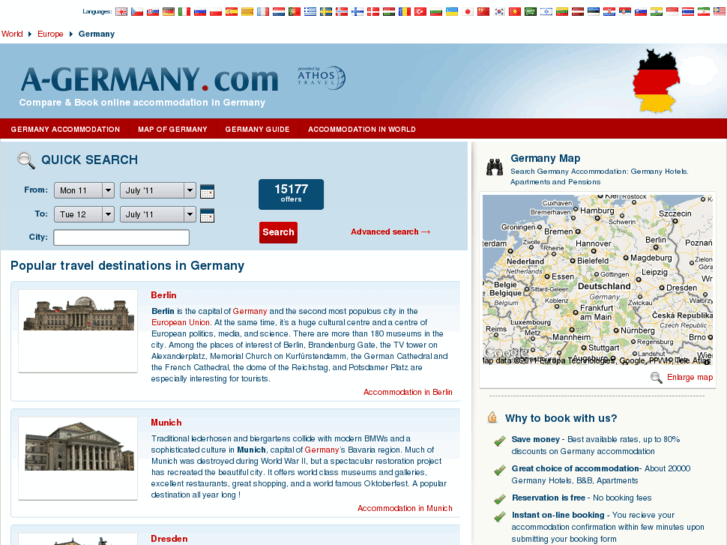Click the red Search button
Viewport: 727px width, 545px height.
[278, 232]
